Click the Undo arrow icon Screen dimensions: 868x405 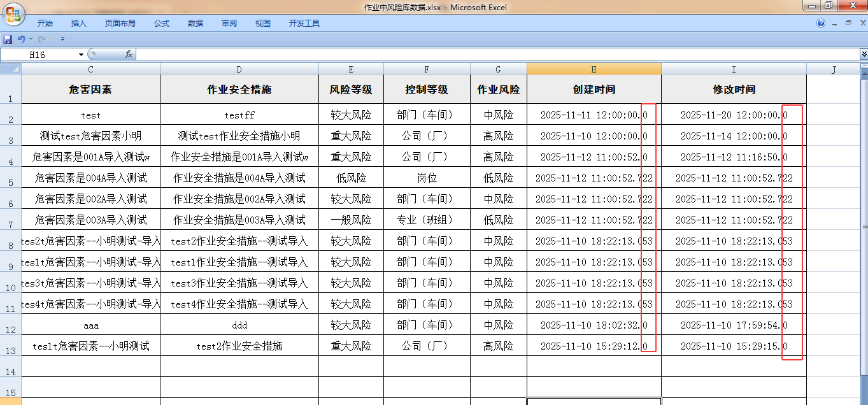[21, 39]
